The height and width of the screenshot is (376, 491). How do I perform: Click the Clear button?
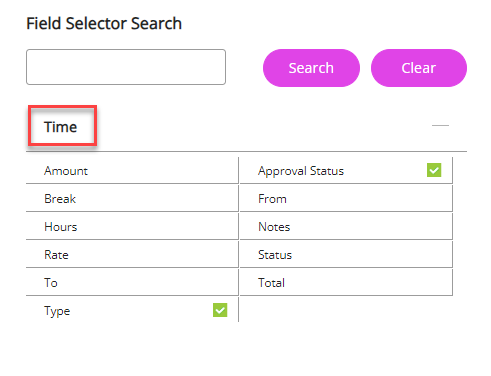(419, 68)
